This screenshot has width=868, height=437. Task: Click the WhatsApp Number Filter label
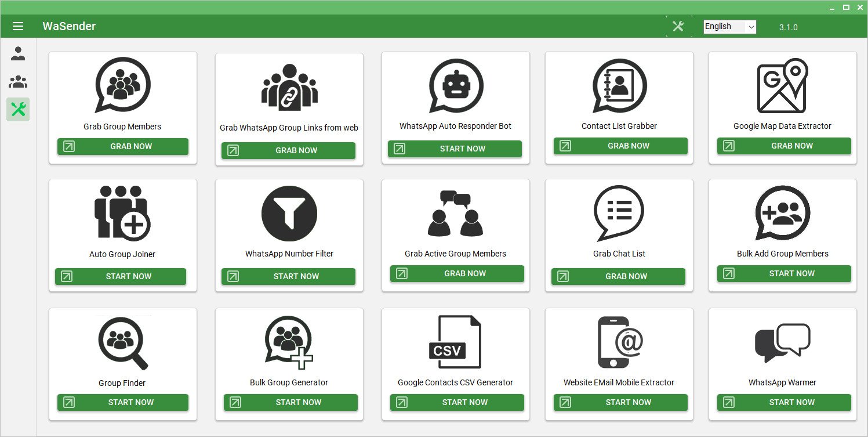pyautogui.click(x=289, y=254)
